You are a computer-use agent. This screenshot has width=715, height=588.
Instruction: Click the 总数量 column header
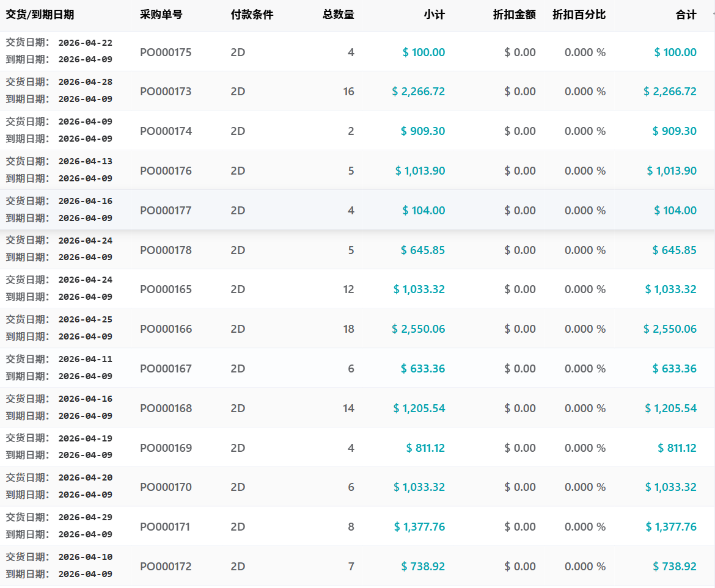tap(338, 15)
